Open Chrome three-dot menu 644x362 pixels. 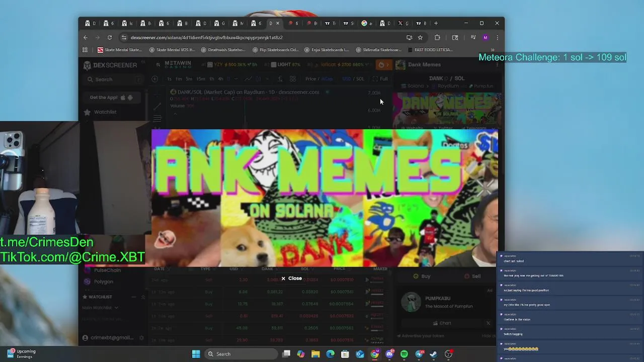497,37
